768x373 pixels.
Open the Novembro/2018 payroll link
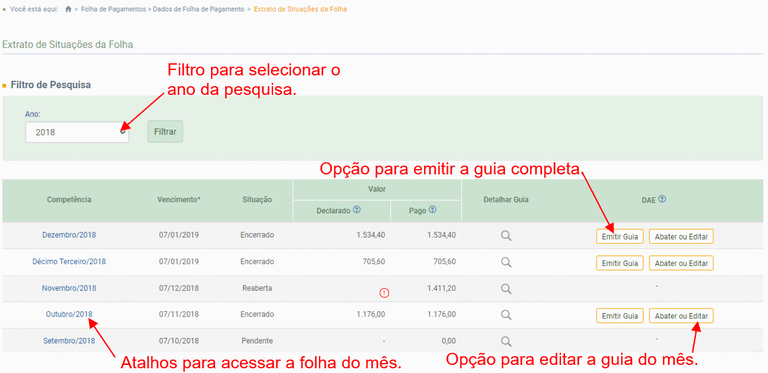(69, 288)
